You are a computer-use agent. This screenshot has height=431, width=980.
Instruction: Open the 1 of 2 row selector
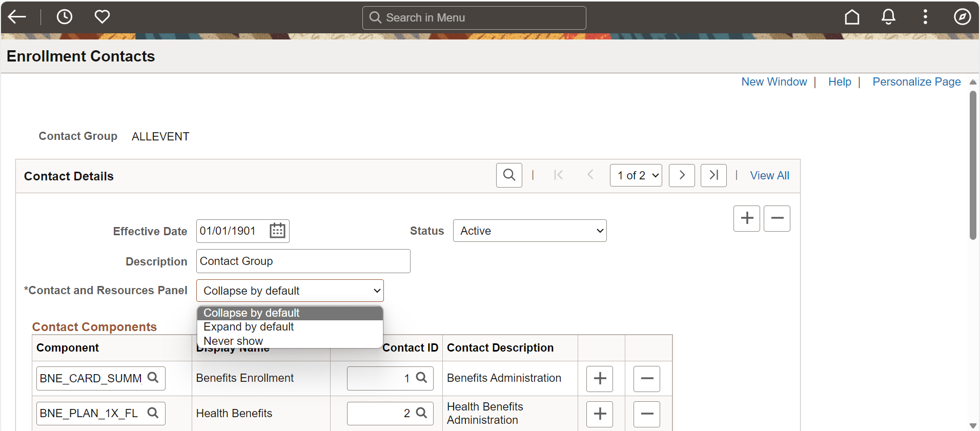636,175
